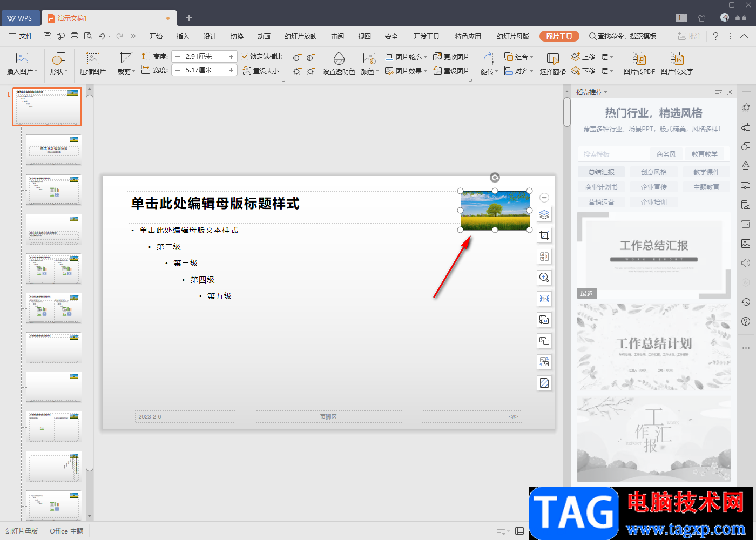Click the 搜索模板 search field
The image size is (756, 540).
(x=613, y=154)
